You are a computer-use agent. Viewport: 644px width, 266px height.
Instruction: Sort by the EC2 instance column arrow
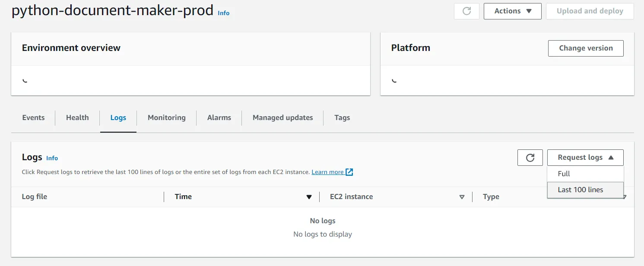pos(462,197)
